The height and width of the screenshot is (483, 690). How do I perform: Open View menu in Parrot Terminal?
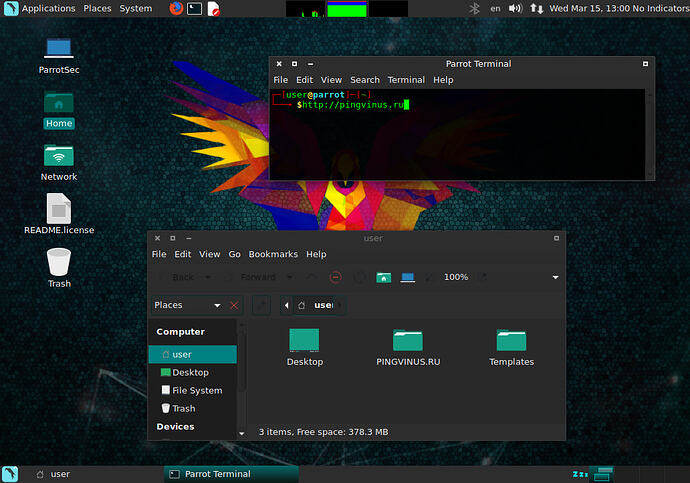pos(331,80)
